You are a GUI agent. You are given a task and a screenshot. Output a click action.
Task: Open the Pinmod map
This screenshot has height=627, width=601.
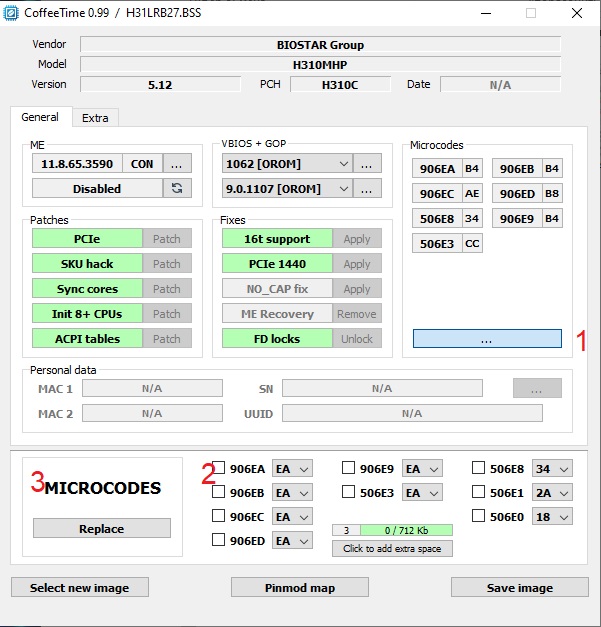click(300, 587)
